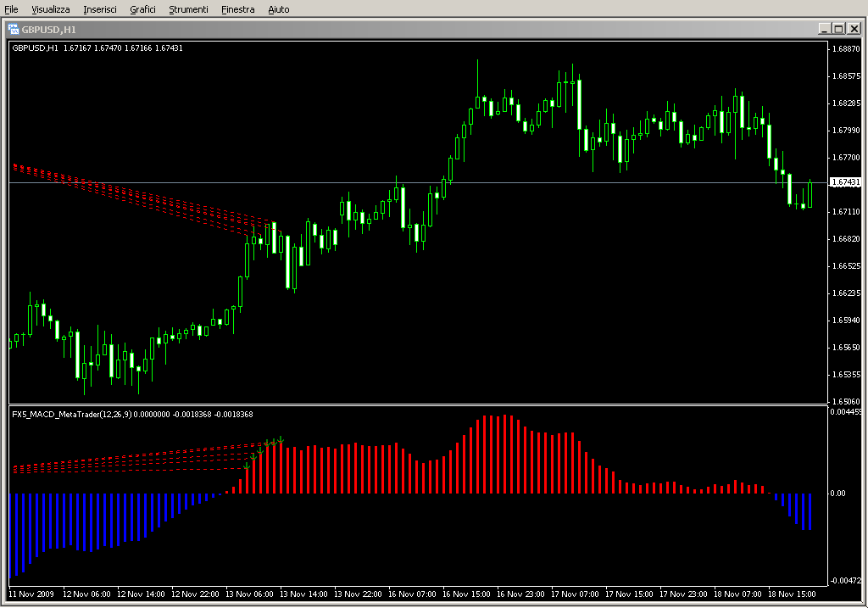The height and width of the screenshot is (608, 868).
Task: Click the 1.67700 price scale label
Action: pyautogui.click(x=847, y=157)
